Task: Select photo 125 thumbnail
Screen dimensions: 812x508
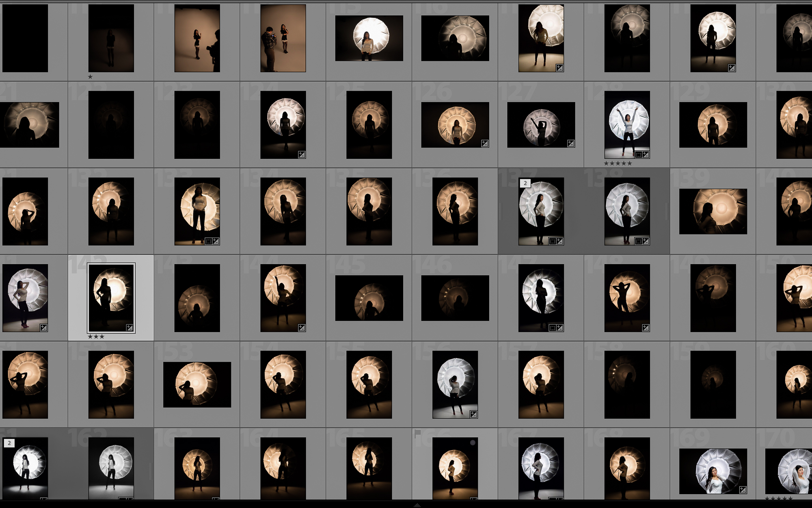Action: coord(369,125)
